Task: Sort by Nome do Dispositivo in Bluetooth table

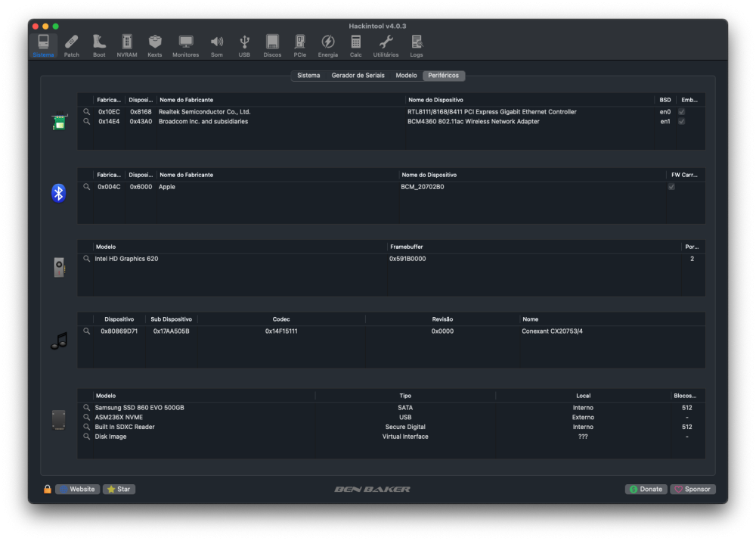Action: [532, 175]
